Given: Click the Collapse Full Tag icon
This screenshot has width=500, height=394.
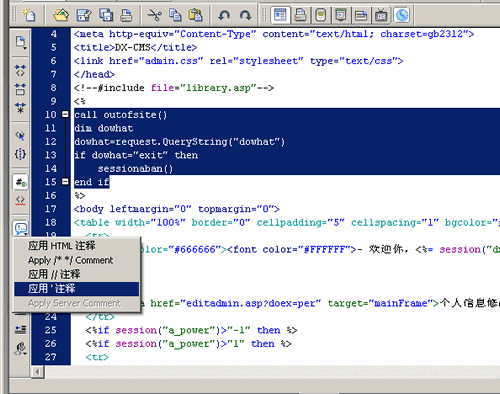Looking at the screenshot, I should (x=20, y=70).
